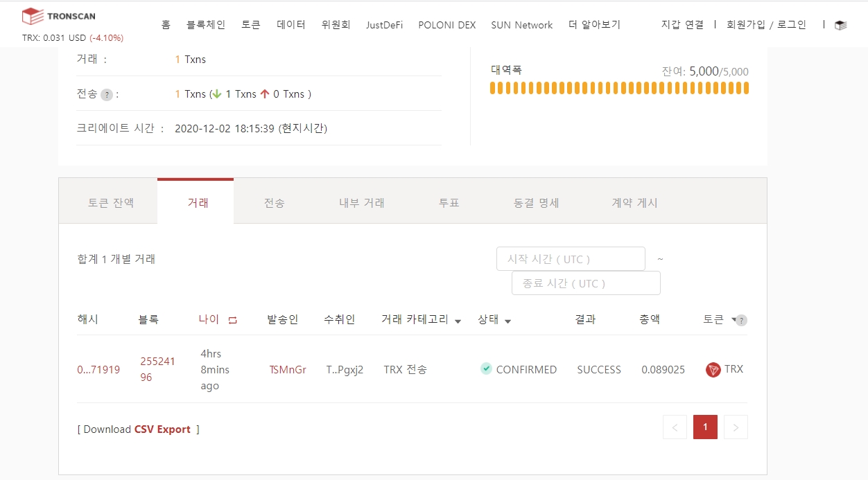Screen dimensions: 868x480
Task: Focus the 시작 시간 (UTC) input field
Action: coord(571,259)
